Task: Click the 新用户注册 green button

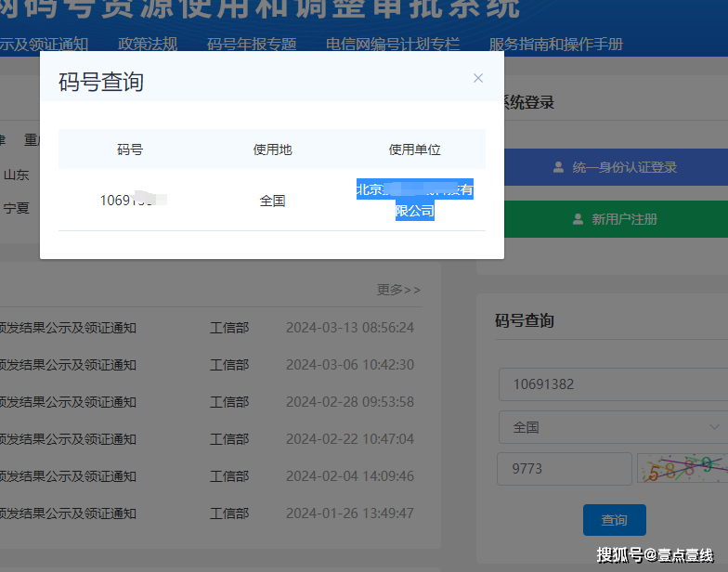Action: click(x=616, y=219)
